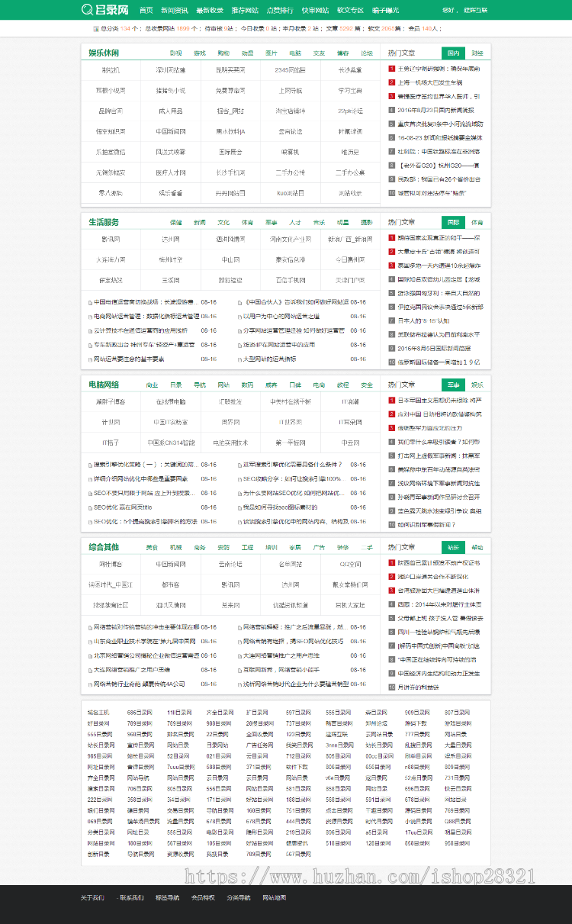
Task: Open 文化 subcategory under 生活服务
Action: click(x=223, y=223)
